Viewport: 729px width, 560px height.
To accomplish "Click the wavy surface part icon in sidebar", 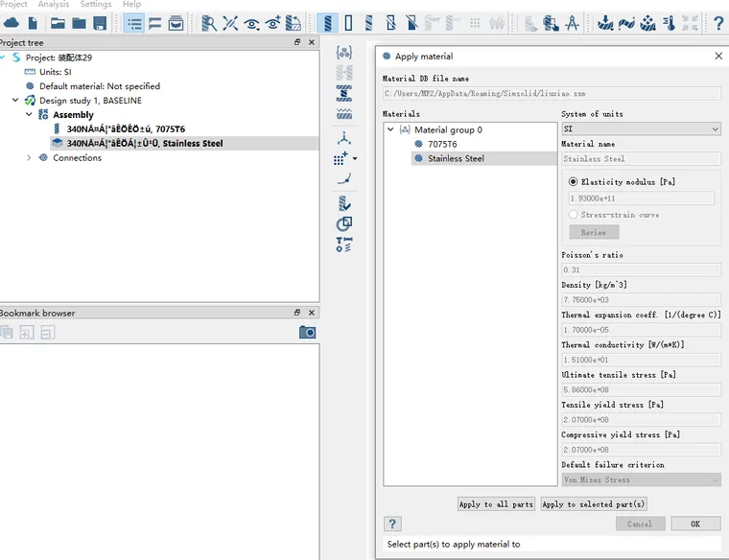I will point(344,113).
